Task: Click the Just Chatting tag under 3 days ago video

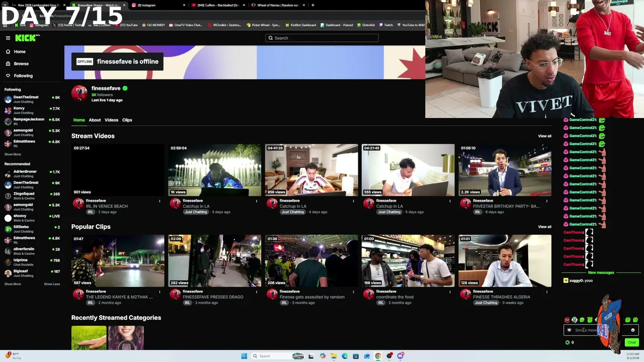Action: (196, 212)
